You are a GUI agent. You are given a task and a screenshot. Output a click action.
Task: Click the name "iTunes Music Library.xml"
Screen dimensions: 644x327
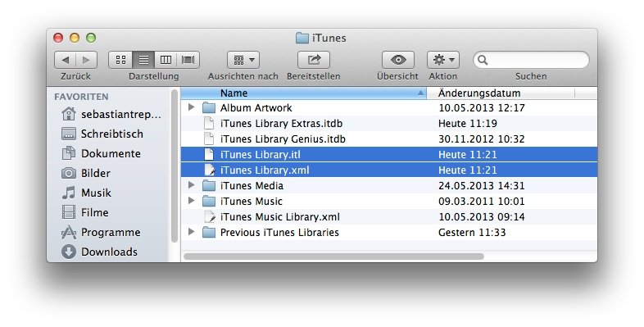click(x=280, y=217)
